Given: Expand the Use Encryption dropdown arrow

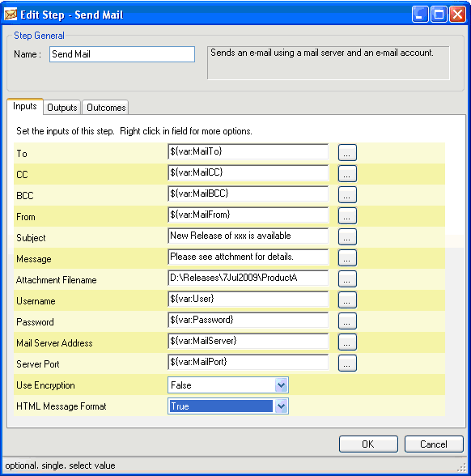Looking at the screenshot, I should point(282,385).
